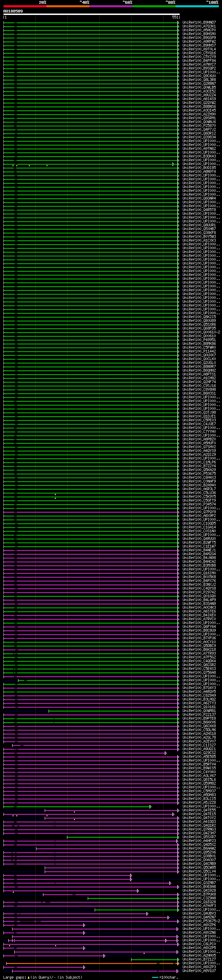Click hit label UniRef100_P25870
The height and width of the screenshot is (980, 222).
[x=199, y=125]
